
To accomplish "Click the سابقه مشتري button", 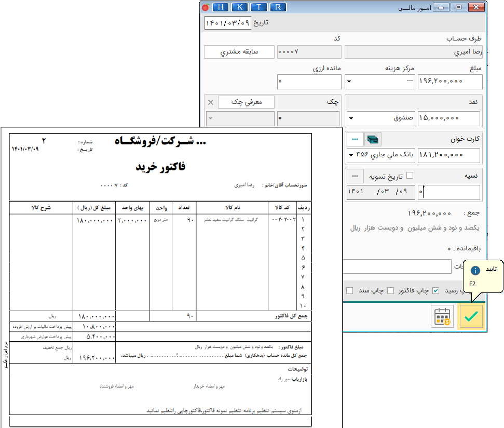I will (239, 52).
